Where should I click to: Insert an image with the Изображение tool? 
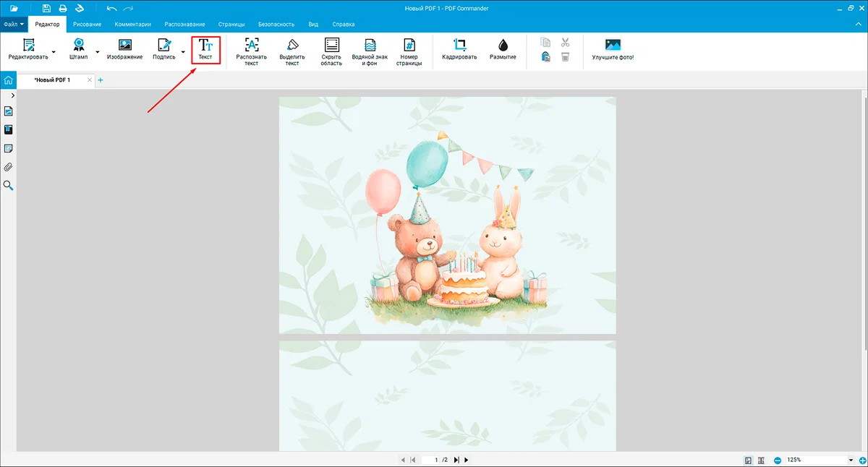point(124,50)
